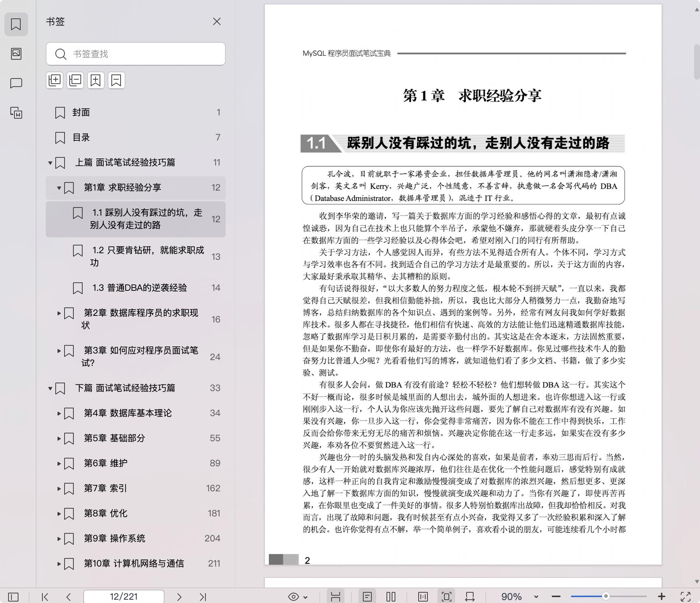Select single-page continuous view
The image size is (700, 603).
pyautogui.click(x=367, y=596)
